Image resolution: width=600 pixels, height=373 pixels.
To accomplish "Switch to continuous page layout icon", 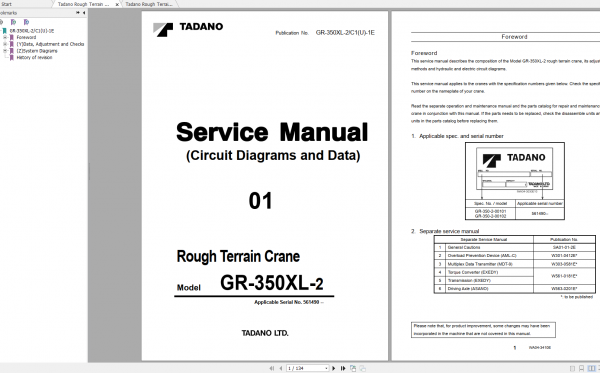I will (x=581, y=369).
